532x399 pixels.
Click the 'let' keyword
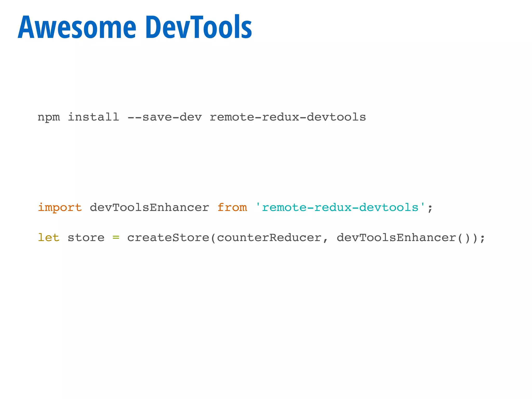coord(49,237)
